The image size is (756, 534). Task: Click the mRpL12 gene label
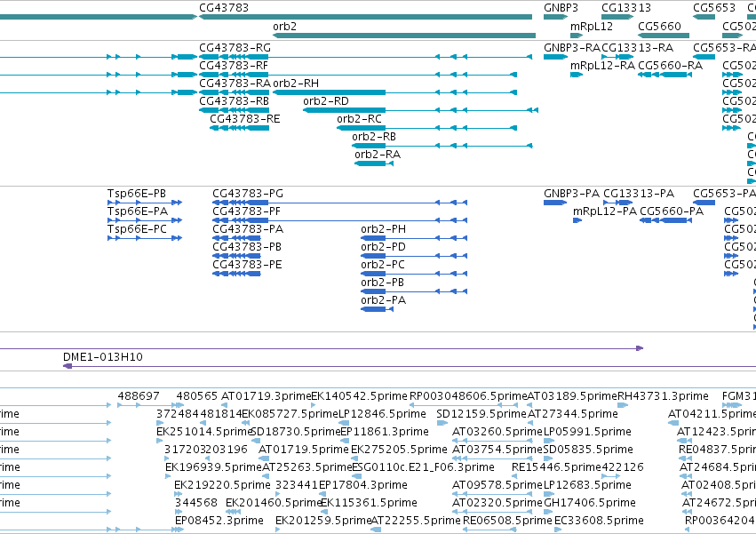click(x=591, y=27)
